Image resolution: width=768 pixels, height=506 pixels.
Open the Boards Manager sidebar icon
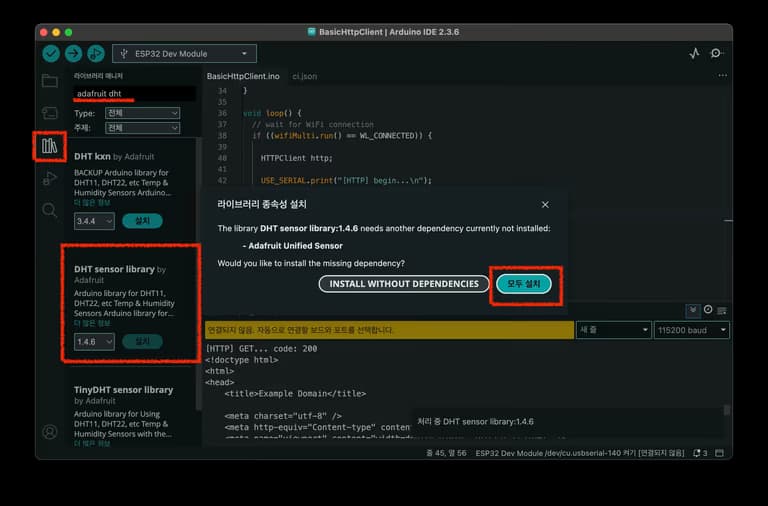49,113
